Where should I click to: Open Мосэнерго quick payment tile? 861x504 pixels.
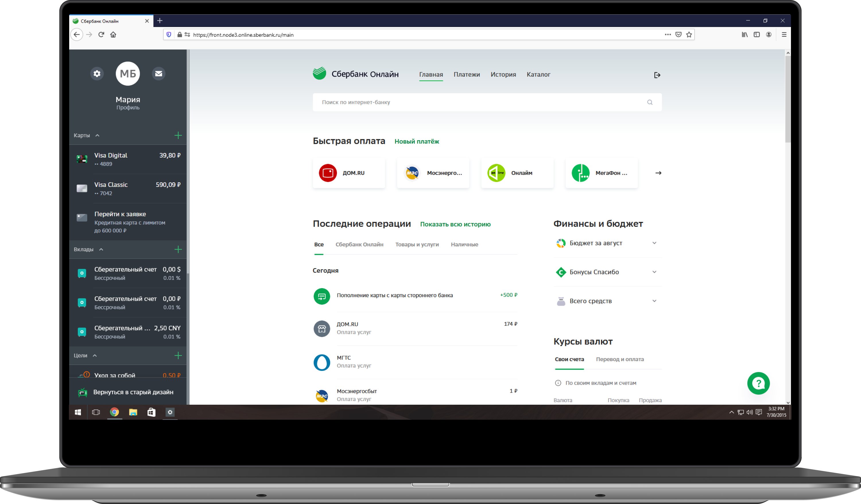click(433, 173)
